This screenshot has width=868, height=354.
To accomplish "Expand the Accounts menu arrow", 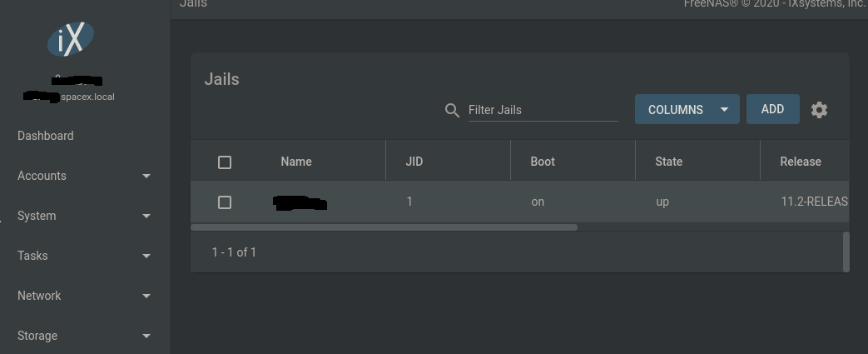I will coord(146,177).
